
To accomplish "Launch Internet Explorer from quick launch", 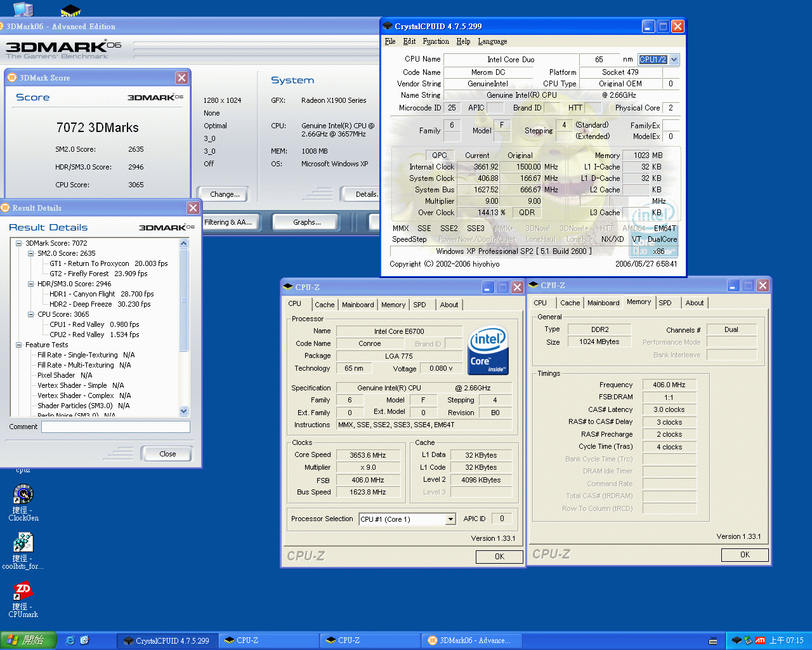I will (70, 640).
